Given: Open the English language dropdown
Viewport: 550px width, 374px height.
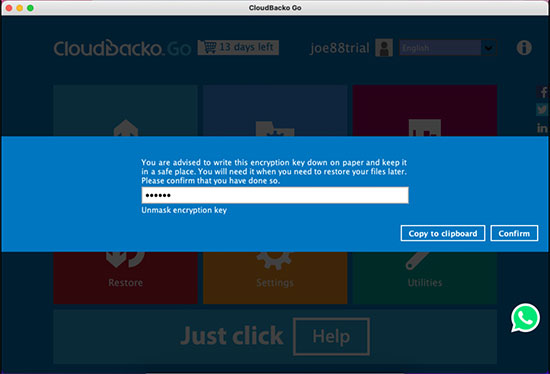Looking at the screenshot, I should 448,48.
